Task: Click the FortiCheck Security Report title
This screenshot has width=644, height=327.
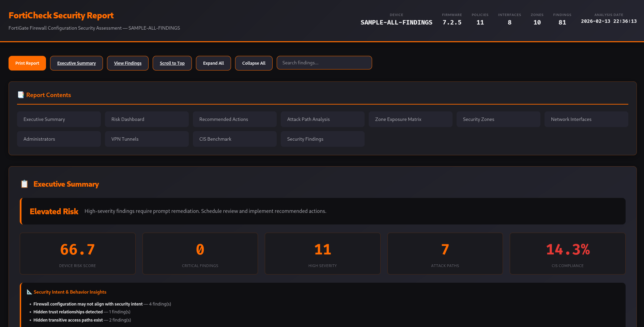Action: point(61,15)
